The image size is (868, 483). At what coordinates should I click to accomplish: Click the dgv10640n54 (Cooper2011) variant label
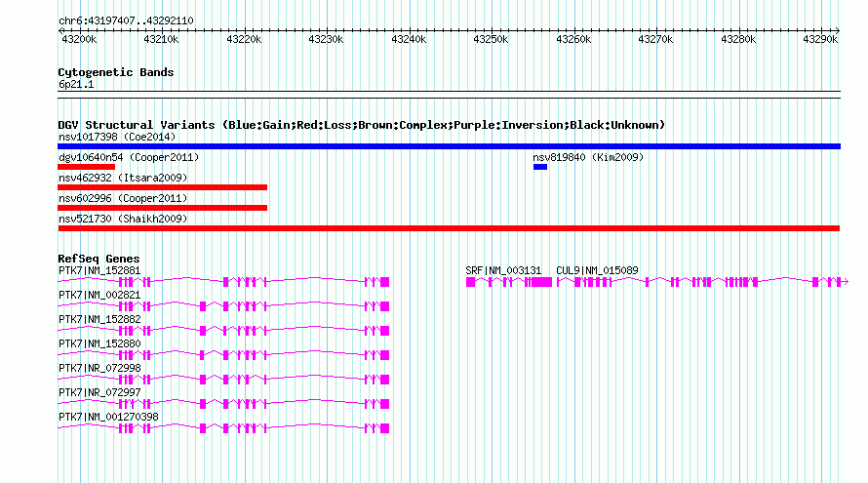tap(129, 157)
